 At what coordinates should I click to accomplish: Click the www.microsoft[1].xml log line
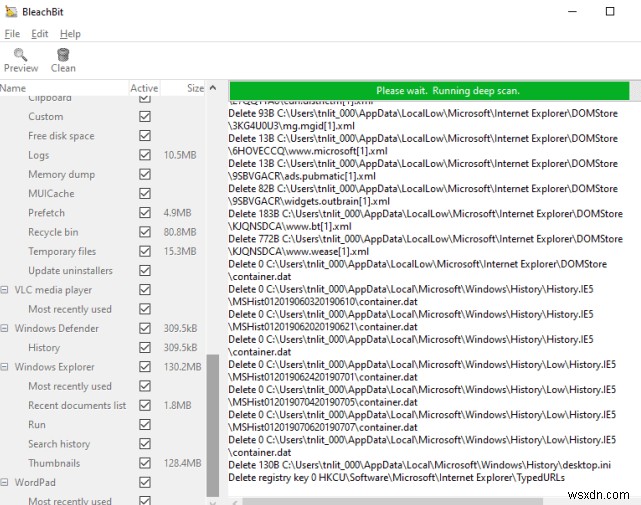click(423, 145)
